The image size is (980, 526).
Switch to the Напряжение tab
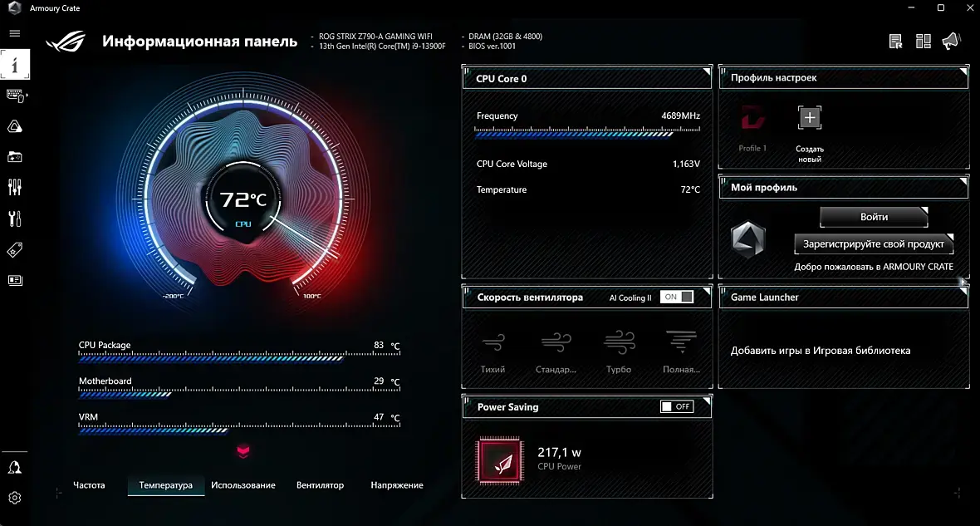(x=397, y=485)
